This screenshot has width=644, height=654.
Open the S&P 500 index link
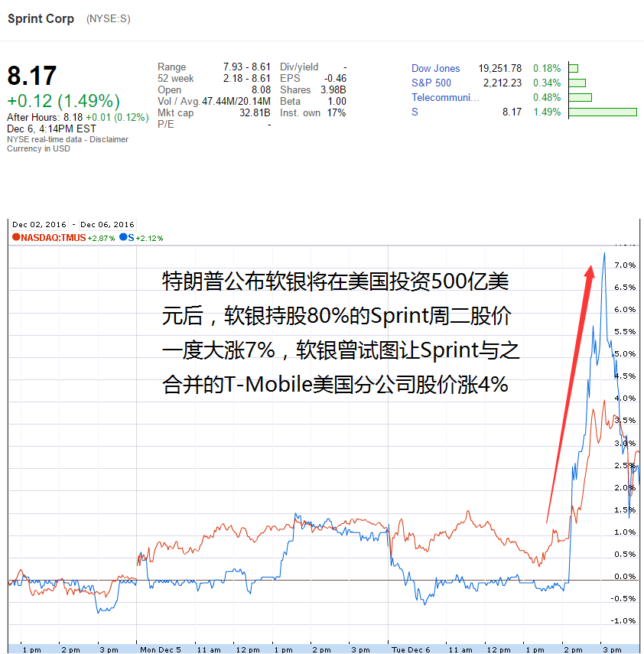[431, 83]
